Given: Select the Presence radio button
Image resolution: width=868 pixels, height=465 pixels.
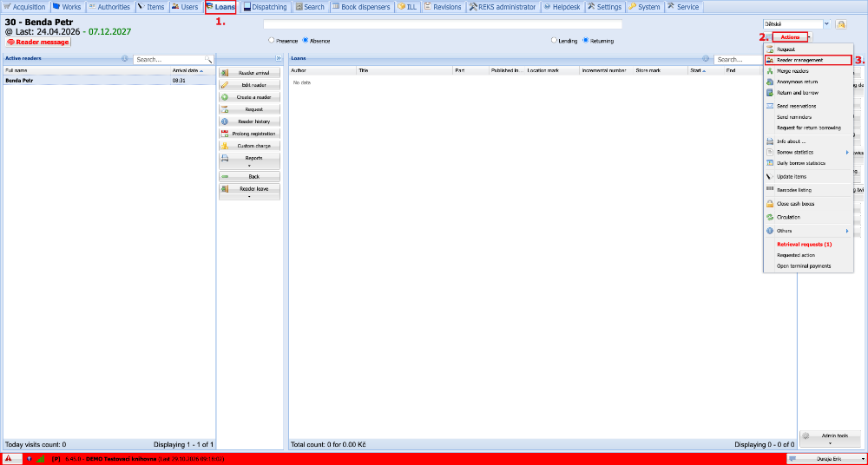Looking at the screenshot, I should 271,41.
